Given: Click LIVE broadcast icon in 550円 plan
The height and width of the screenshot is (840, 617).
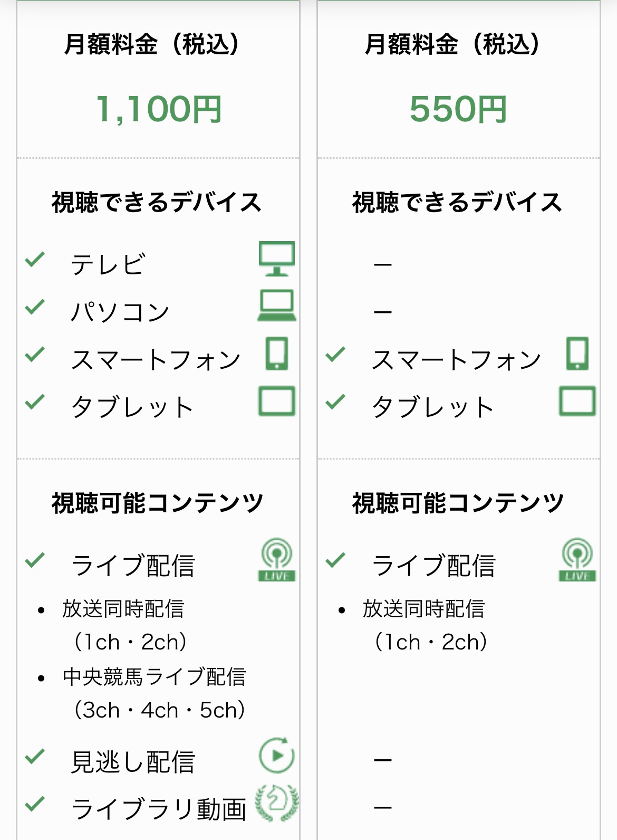Looking at the screenshot, I should 577,560.
